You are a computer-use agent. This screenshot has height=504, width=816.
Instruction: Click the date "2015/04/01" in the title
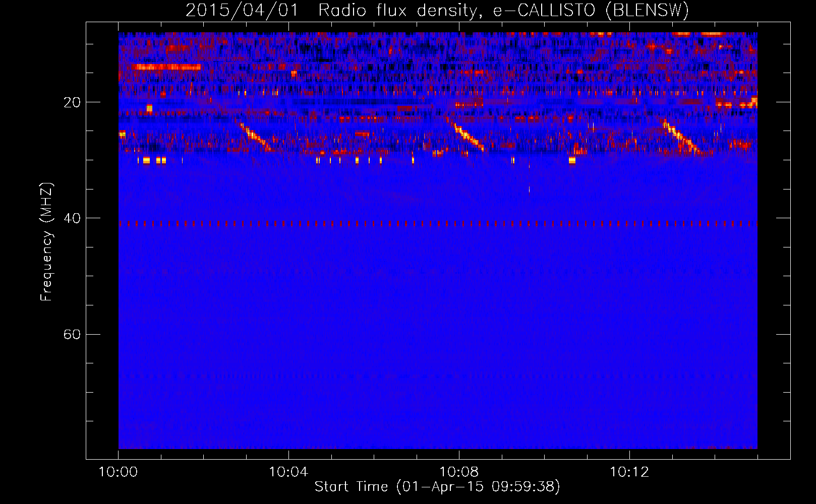(x=242, y=10)
